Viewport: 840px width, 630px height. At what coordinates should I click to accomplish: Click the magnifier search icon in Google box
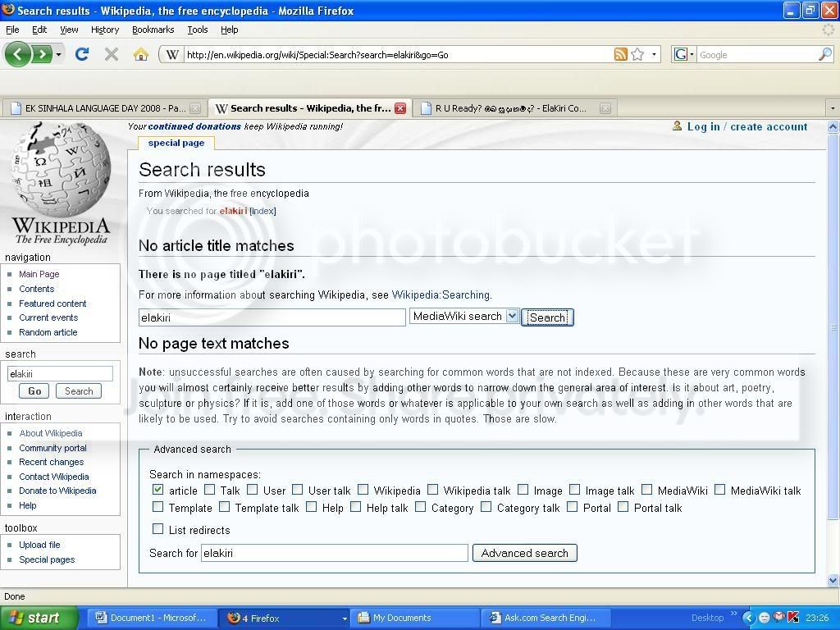click(825, 54)
